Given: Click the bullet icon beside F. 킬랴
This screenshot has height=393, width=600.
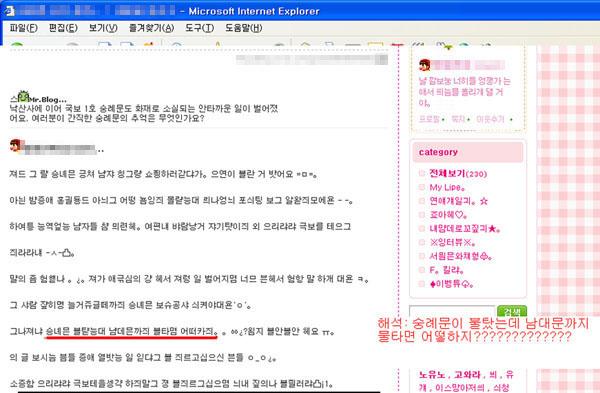Looking at the screenshot, I should (x=422, y=270).
